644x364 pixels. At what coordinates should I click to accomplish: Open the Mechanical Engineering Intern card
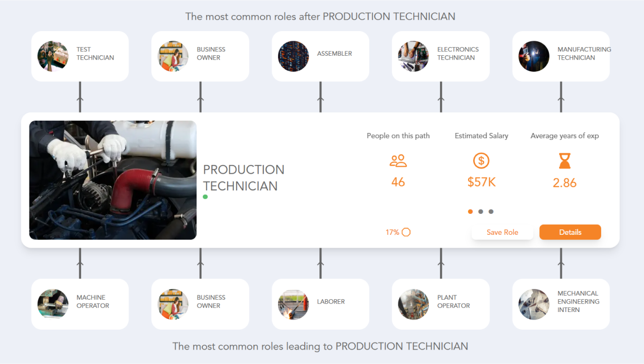pos(560,304)
